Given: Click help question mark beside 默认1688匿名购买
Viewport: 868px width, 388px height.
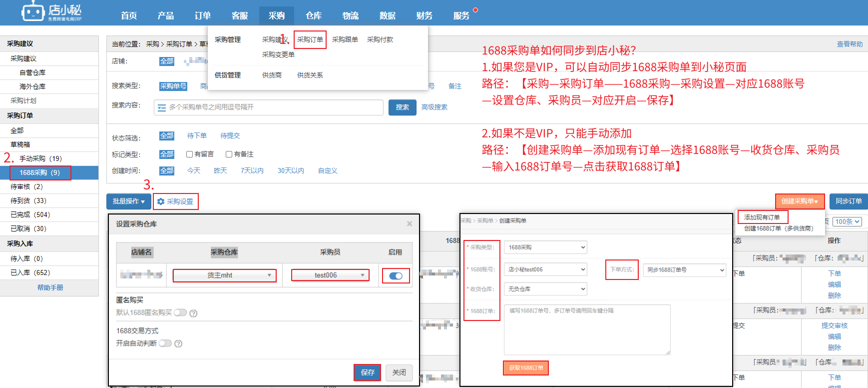Looking at the screenshot, I should [x=193, y=313].
